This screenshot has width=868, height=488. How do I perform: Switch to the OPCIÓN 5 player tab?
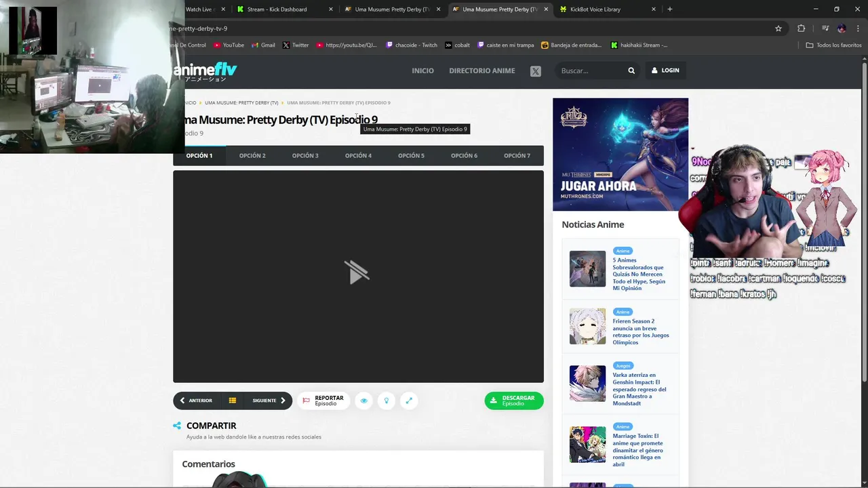click(x=411, y=156)
